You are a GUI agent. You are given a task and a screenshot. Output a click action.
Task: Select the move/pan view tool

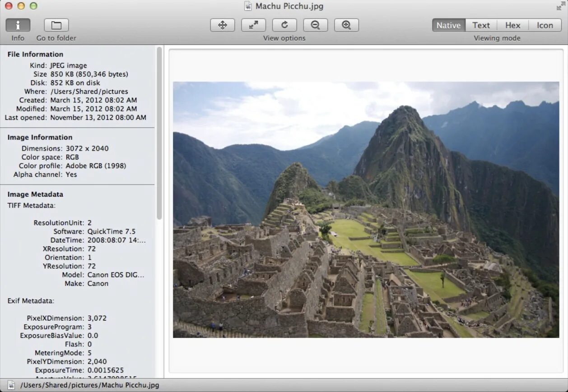click(223, 25)
